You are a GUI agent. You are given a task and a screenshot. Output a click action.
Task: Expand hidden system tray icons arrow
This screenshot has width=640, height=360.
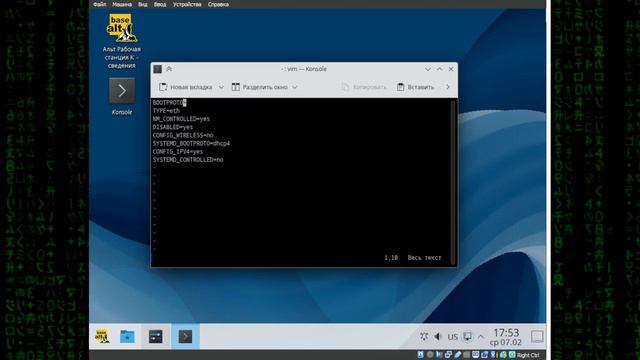click(481, 337)
